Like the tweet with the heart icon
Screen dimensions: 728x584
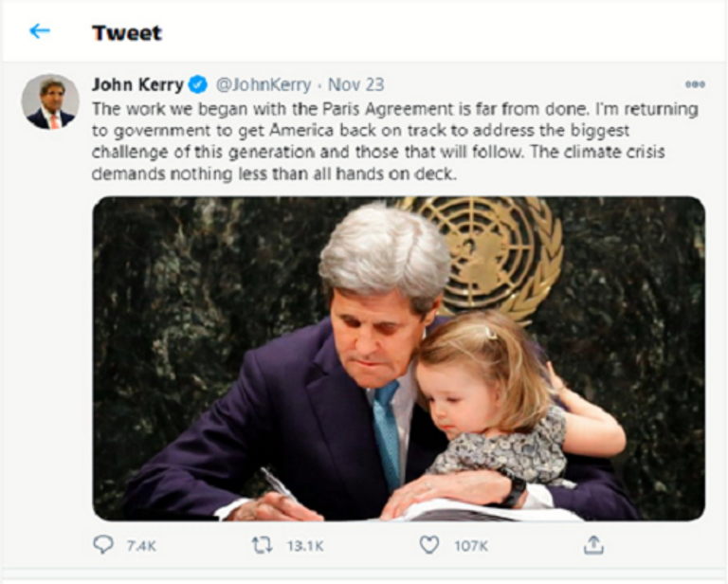429,545
